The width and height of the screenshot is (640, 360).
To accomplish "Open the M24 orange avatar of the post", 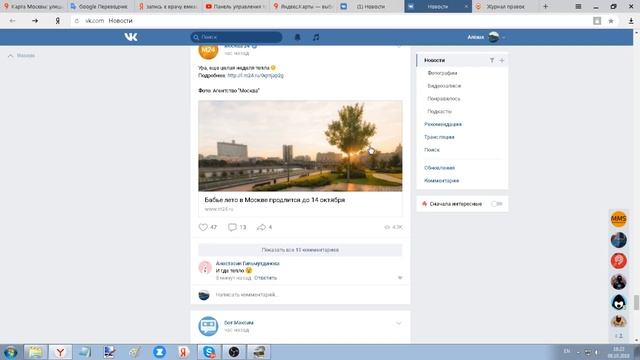I will 208,51.
